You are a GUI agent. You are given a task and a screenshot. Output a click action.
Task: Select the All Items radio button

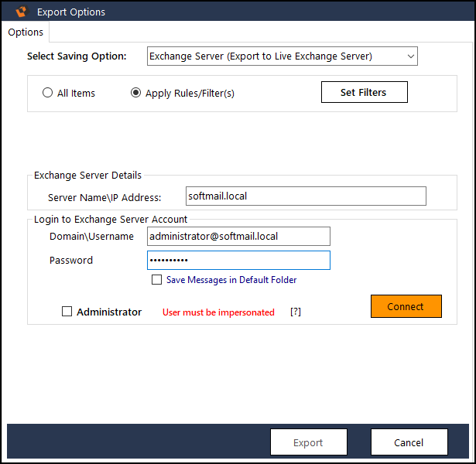click(48, 93)
